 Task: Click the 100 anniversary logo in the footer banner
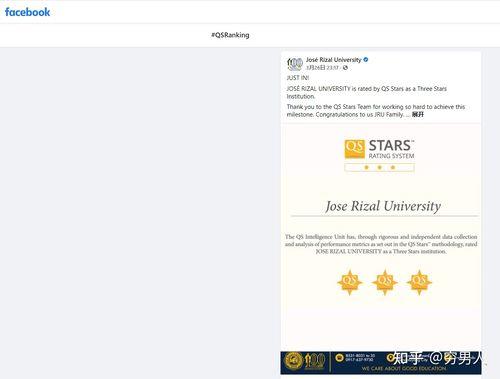(314, 361)
